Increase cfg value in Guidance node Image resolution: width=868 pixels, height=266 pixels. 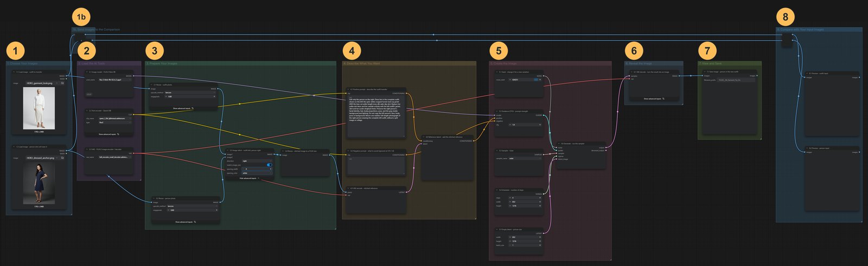click(x=540, y=125)
